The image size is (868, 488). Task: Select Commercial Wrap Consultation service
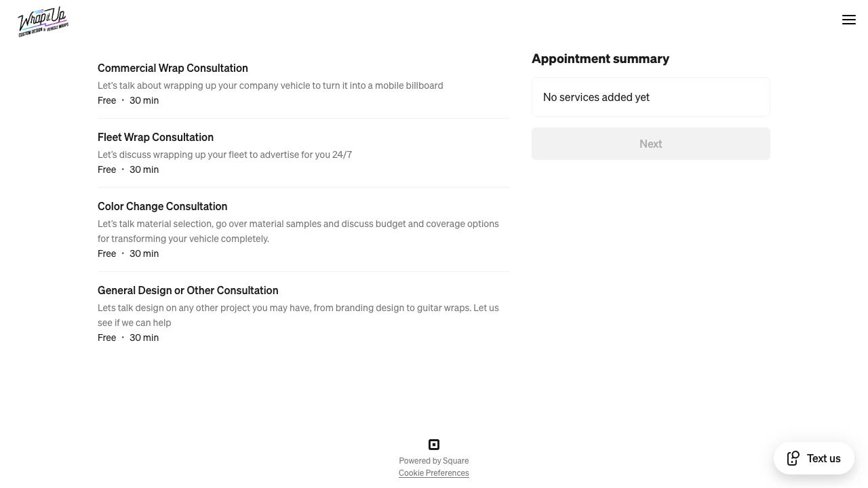(173, 68)
